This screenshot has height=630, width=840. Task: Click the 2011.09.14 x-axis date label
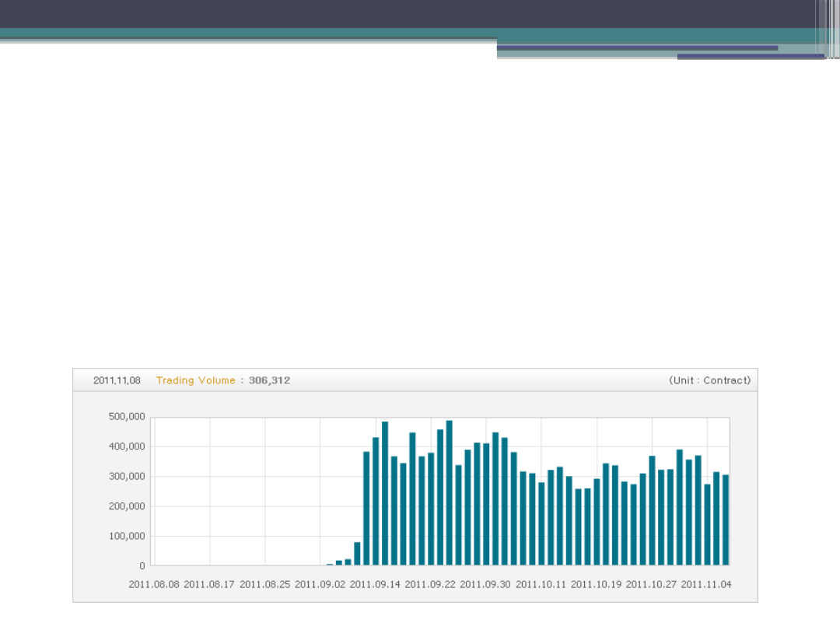[x=376, y=584]
